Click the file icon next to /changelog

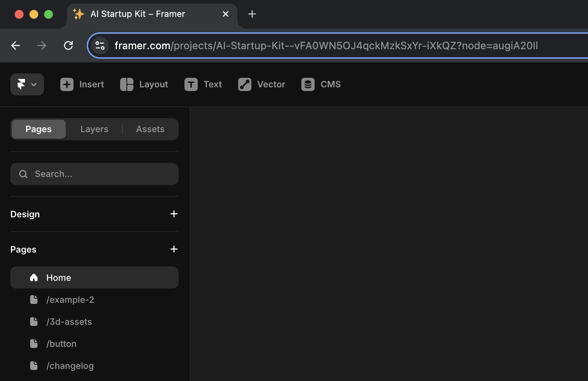[x=34, y=366]
